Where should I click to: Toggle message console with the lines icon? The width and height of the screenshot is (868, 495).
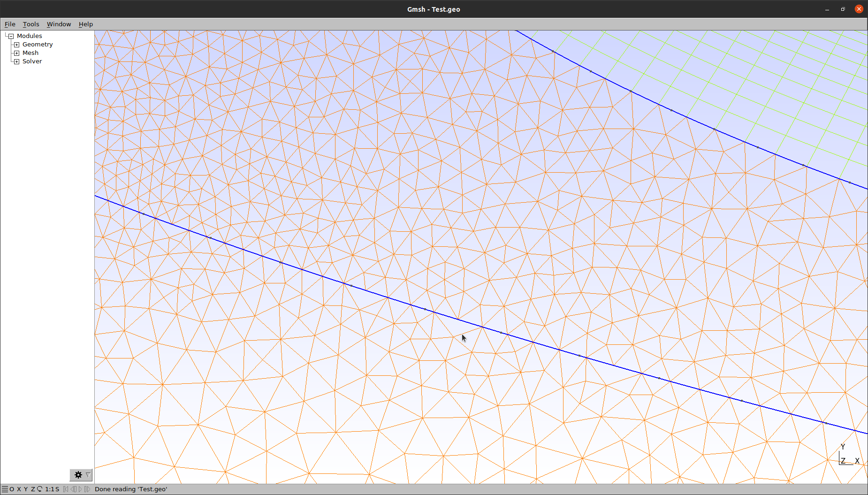[x=5, y=489]
